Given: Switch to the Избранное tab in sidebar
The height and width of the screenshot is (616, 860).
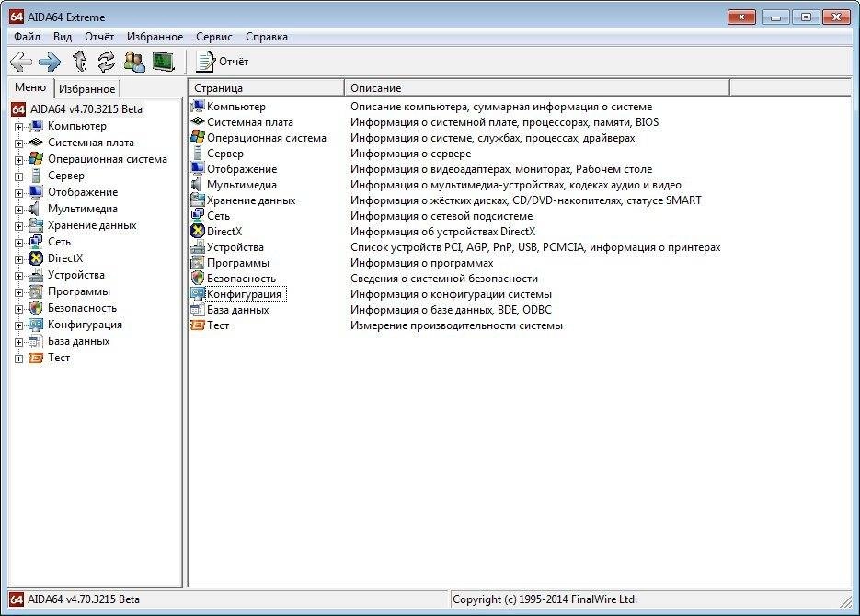Looking at the screenshot, I should tap(86, 89).
